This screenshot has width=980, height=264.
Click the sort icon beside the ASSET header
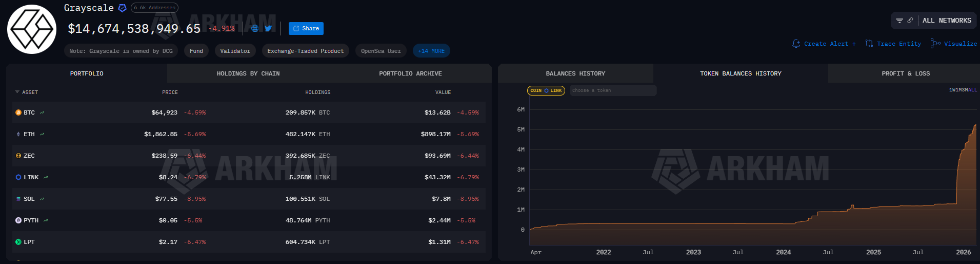pyautogui.click(x=17, y=92)
